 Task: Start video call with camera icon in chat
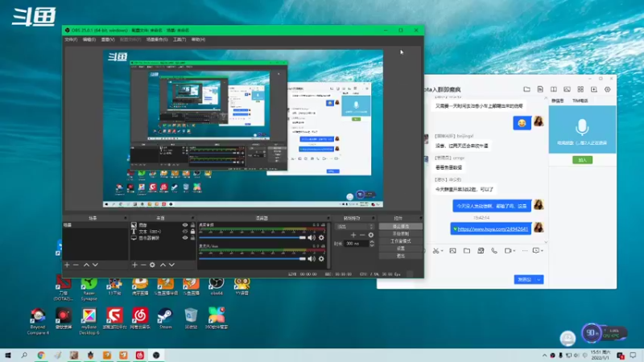click(x=508, y=251)
